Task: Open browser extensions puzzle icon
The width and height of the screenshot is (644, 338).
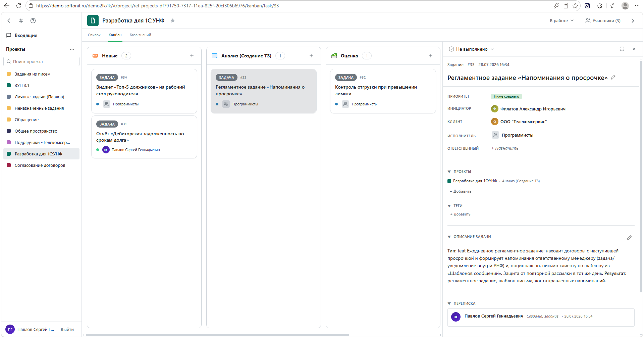Action: point(599,6)
